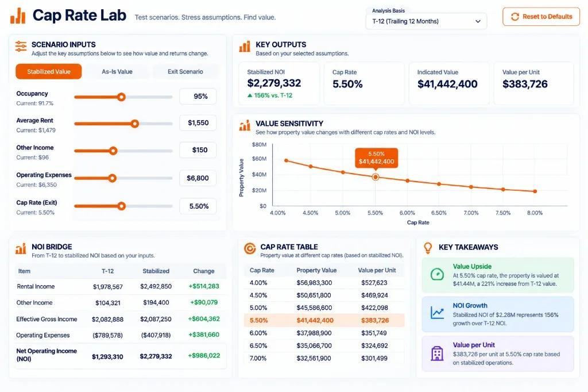Click the Stabilized column header in NOI Bridge
Screen dimensions: 588x392
(x=156, y=271)
